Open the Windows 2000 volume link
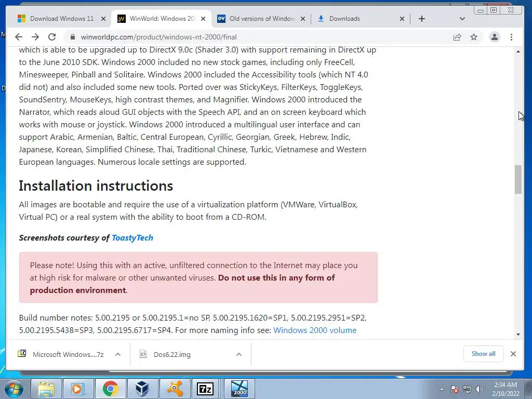This screenshot has height=399, width=532. click(x=315, y=330)
